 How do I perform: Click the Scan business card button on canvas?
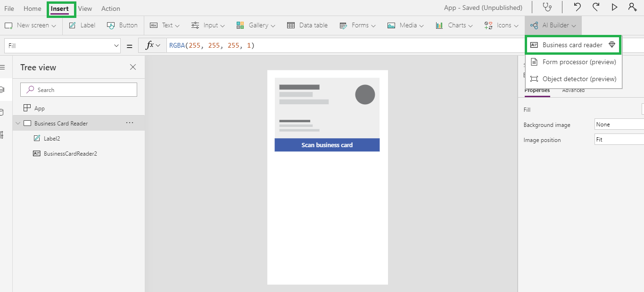click(x=327, y=145)
